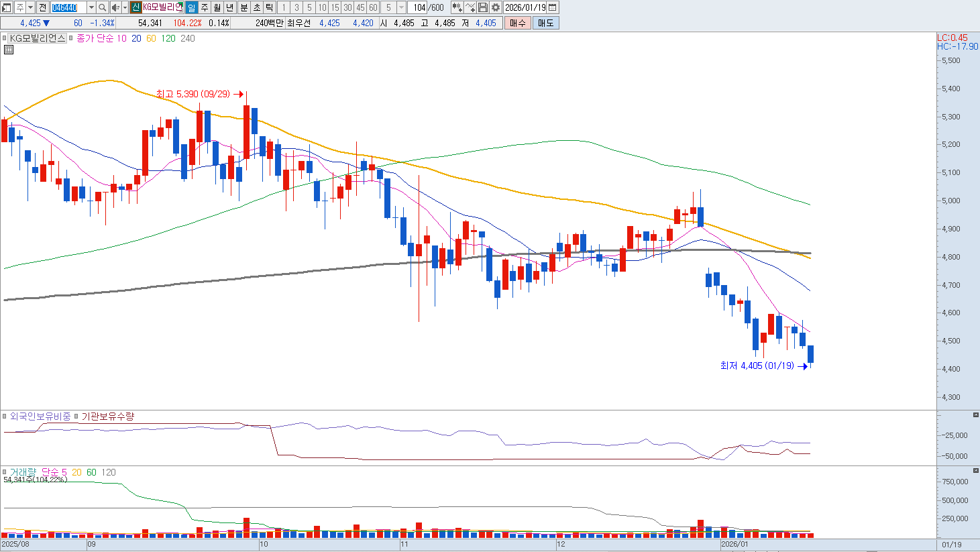
Task: Click the stock search magnifier icon
Action: point(102,7)
